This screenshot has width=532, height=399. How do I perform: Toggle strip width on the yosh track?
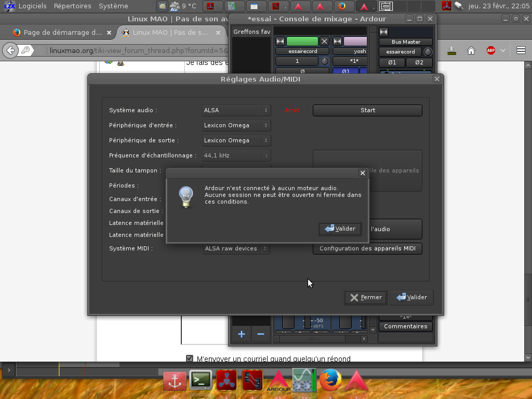pos(337,42)
